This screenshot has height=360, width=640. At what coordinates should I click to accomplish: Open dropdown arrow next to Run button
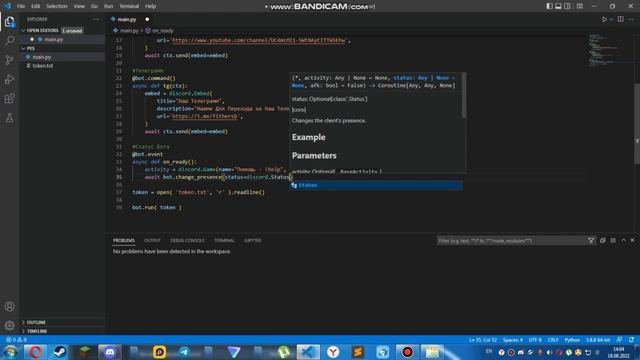611,19
